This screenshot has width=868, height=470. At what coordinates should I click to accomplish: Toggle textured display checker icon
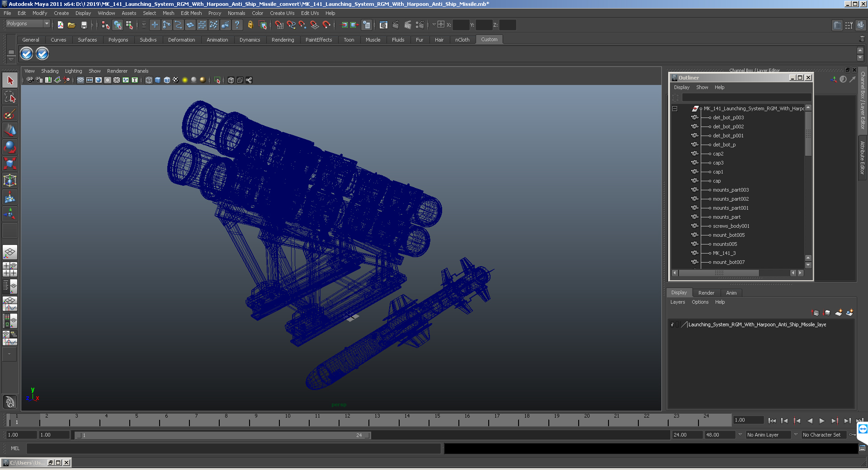click(x=176, y=80)
